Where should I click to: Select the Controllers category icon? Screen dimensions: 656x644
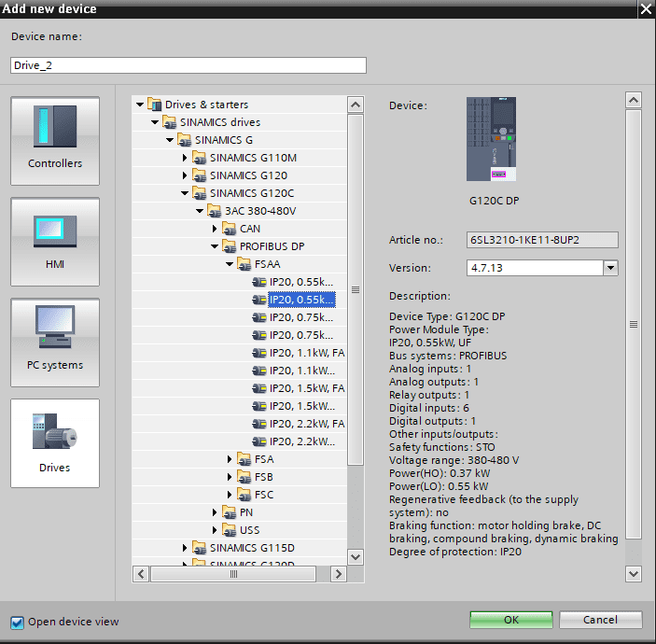pos(55,141)
